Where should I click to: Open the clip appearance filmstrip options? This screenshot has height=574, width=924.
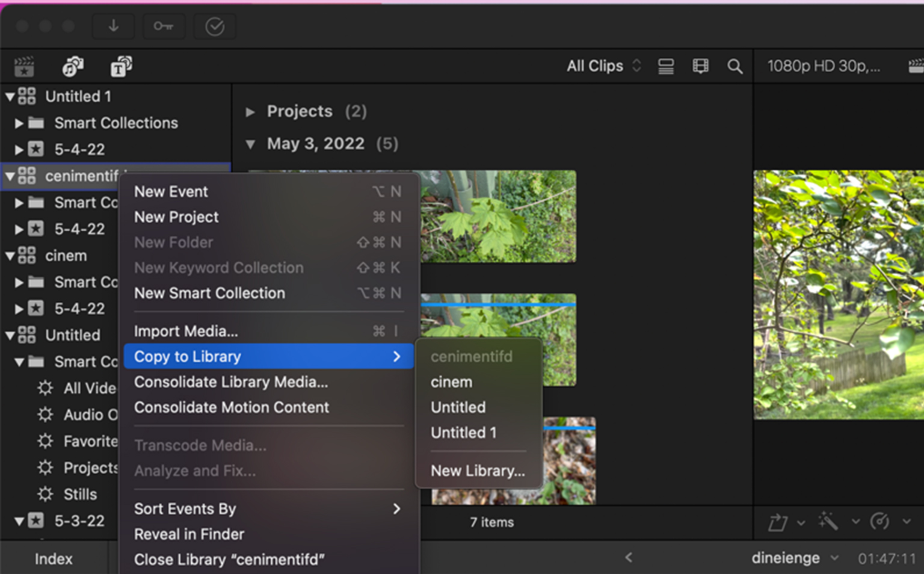700,66
